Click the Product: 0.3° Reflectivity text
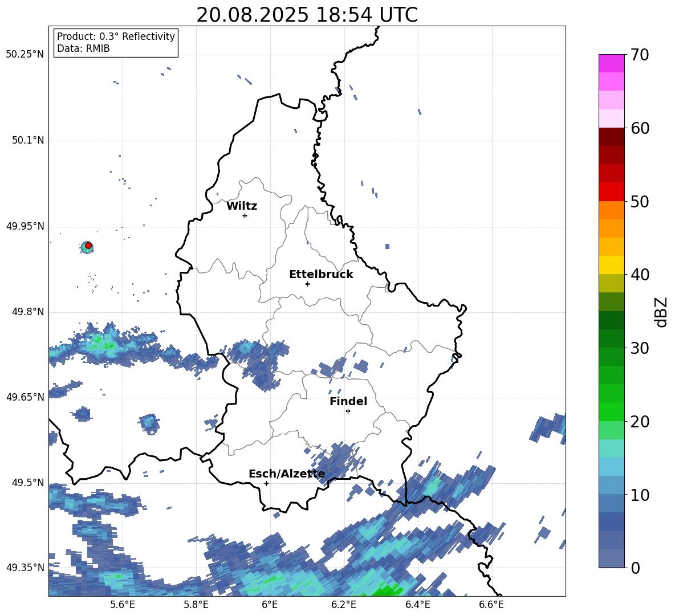Viewport: 675px width, 616px height. click(x=116, y=36)
